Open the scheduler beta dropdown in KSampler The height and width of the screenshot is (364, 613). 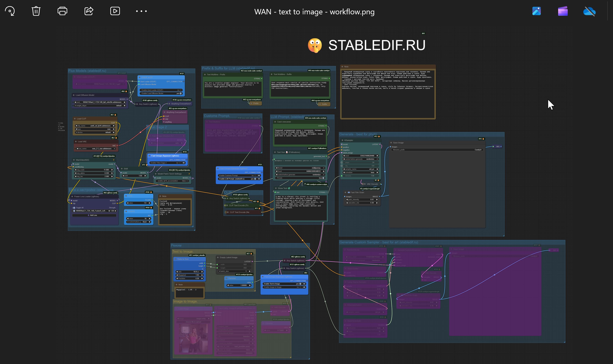[360, 172]
